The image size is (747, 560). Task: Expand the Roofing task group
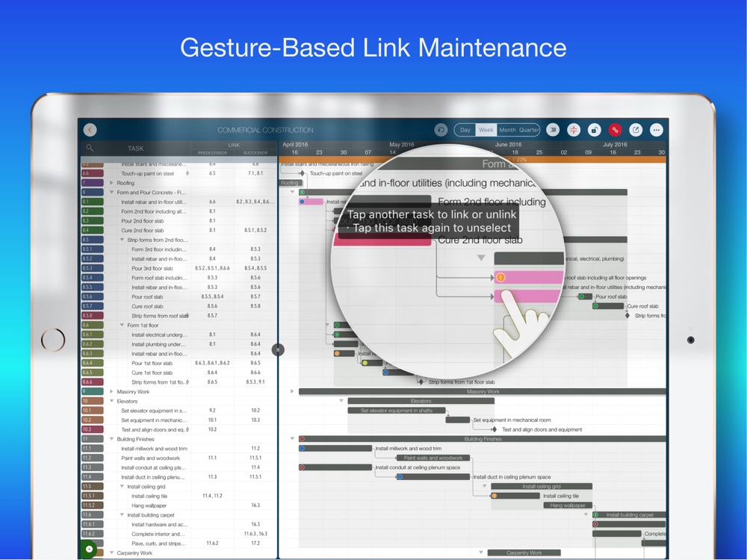tap(112, 183)
